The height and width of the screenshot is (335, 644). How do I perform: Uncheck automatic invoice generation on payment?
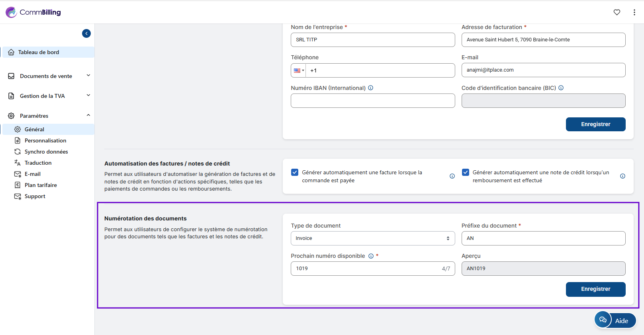tap(295, 172)
